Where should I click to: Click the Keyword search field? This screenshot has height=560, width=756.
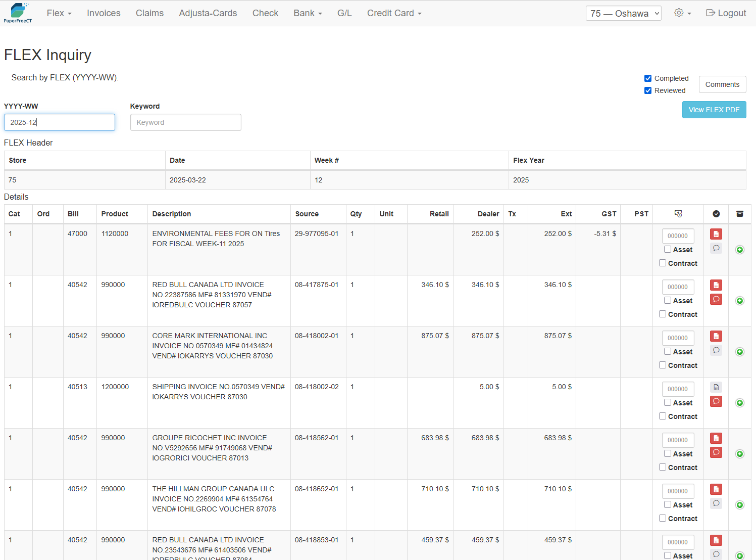click(185, 122)
